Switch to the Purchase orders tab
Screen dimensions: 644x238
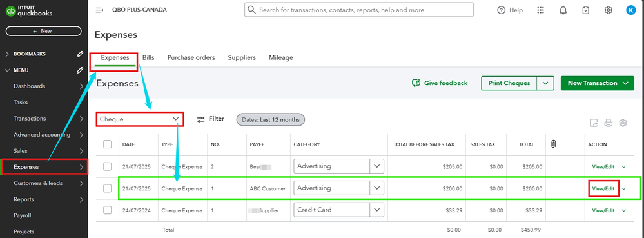[x=191, y=57]
